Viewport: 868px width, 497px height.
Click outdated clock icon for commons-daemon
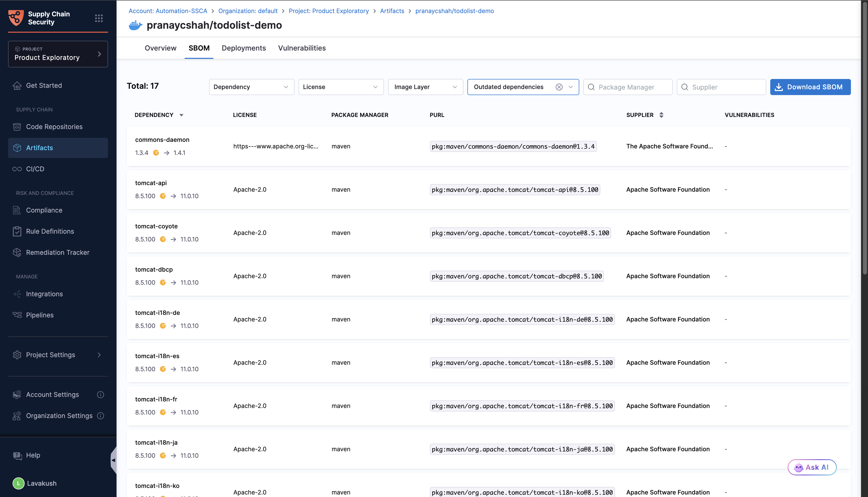tap(156, 153)
